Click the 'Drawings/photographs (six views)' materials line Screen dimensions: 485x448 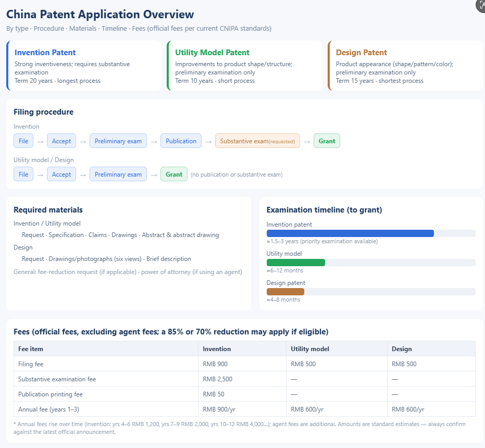(106, 259)
